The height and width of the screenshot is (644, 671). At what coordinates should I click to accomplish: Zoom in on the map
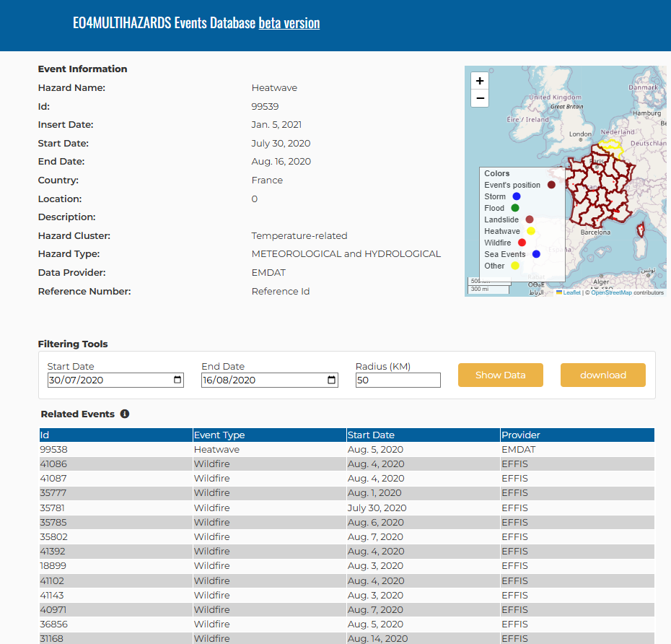[480, 81]
